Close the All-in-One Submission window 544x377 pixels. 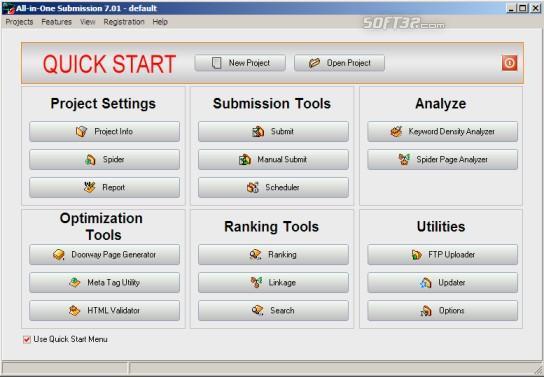pyautogui.click(x=535, y=8)
